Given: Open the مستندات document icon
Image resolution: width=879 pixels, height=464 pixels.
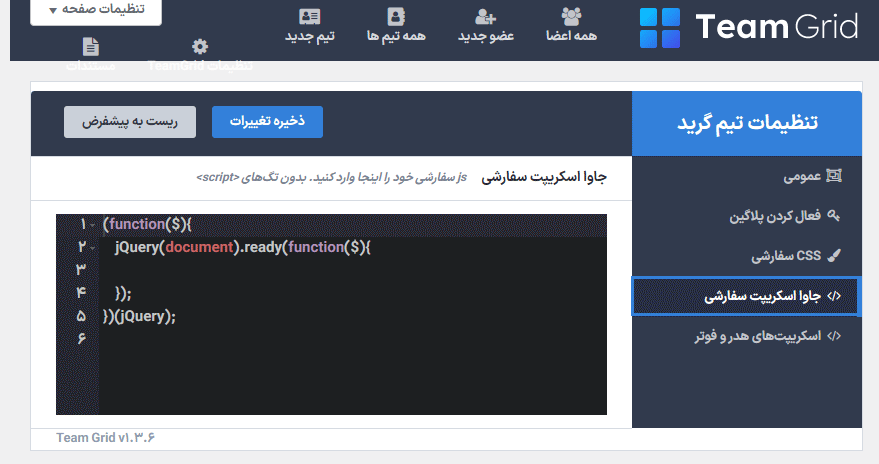Looking at the screenshot, I should pos(91,46).
